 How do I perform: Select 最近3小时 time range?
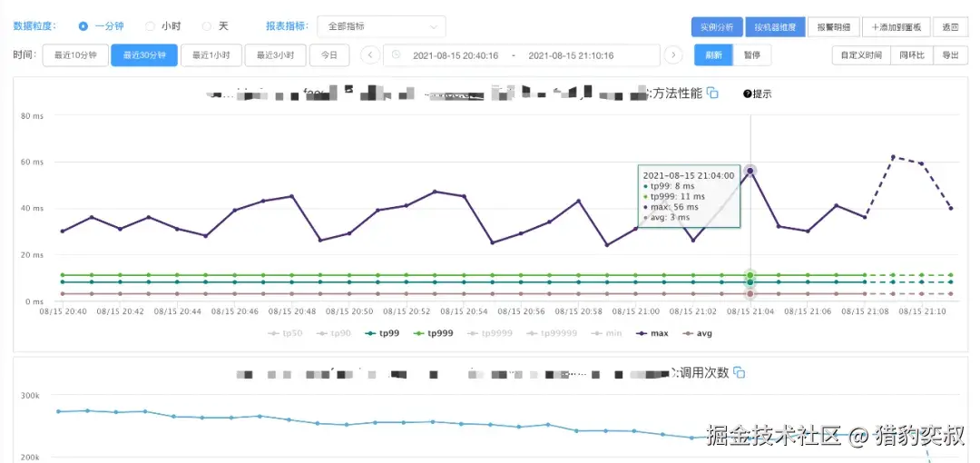coord(275,55)
